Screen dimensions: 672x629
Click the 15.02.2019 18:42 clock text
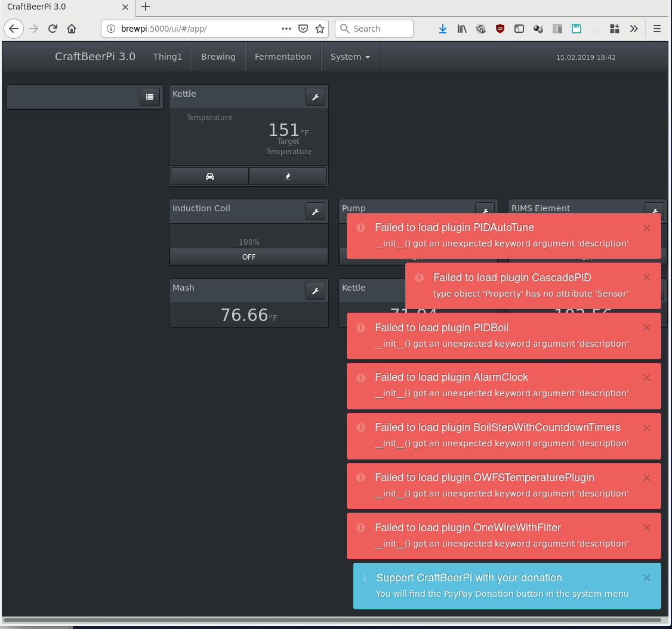click(586, 57)
